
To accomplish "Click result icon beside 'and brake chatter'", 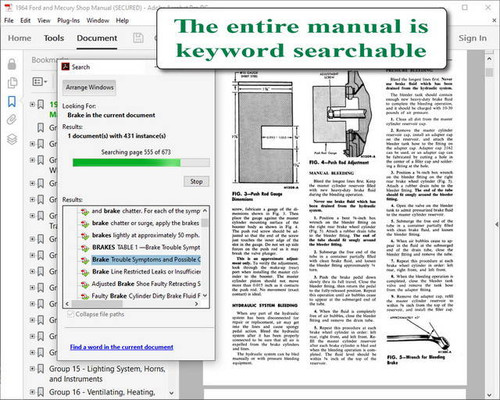I will 85,211.
